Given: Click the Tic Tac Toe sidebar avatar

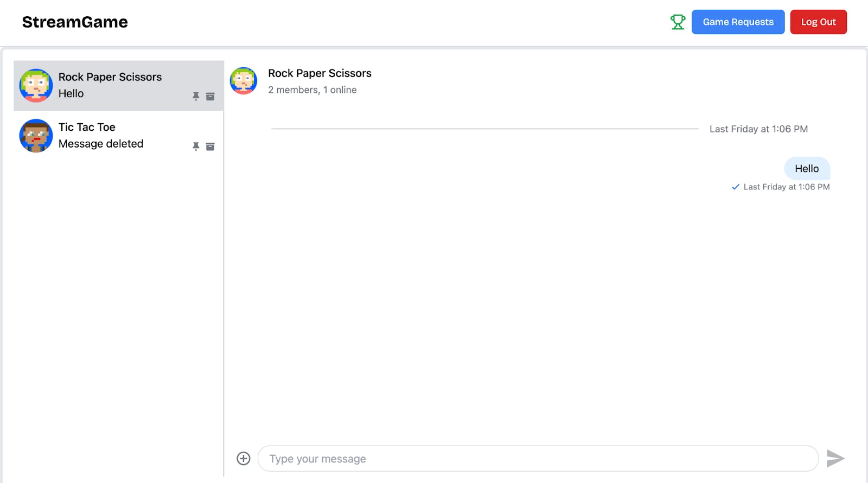Looking at the screenshot, I should click(x=36, y=136).
